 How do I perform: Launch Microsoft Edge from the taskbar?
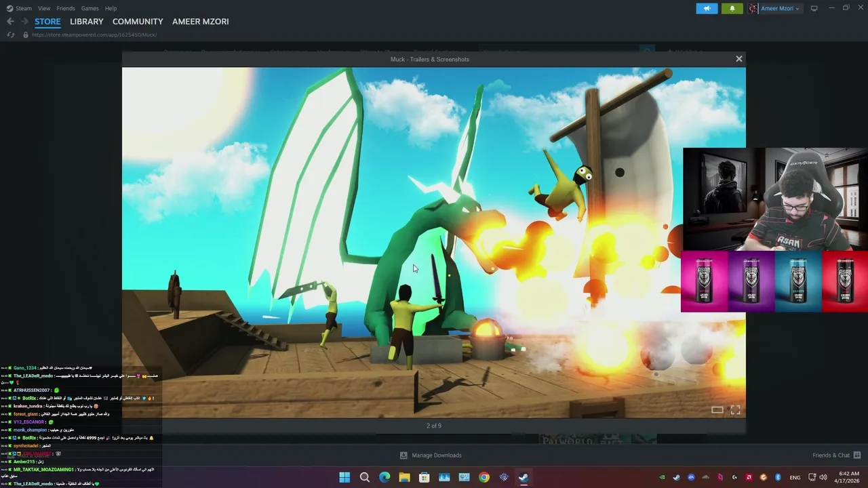click(x=384, y=477)
